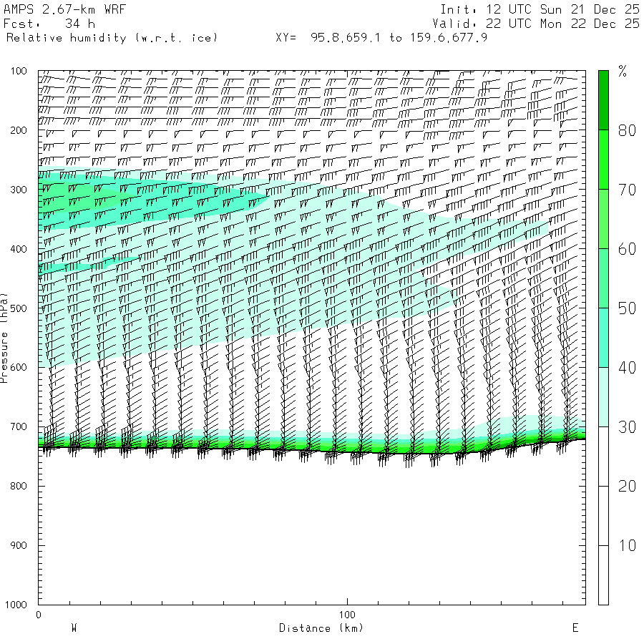644x644 pixels.
Task: Click the 'Pressure (hPa)' vertical axis title
Action: click(4, 338)
